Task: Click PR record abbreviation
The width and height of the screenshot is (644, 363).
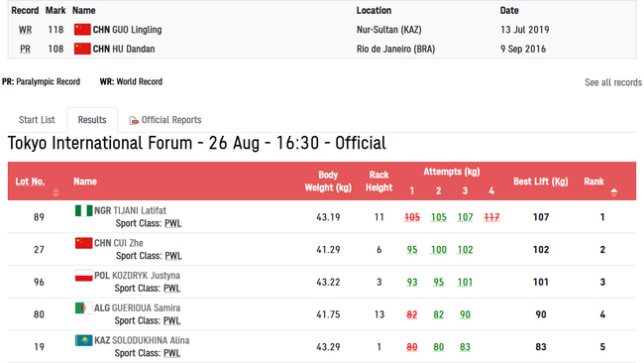Action: click(25, 49)
